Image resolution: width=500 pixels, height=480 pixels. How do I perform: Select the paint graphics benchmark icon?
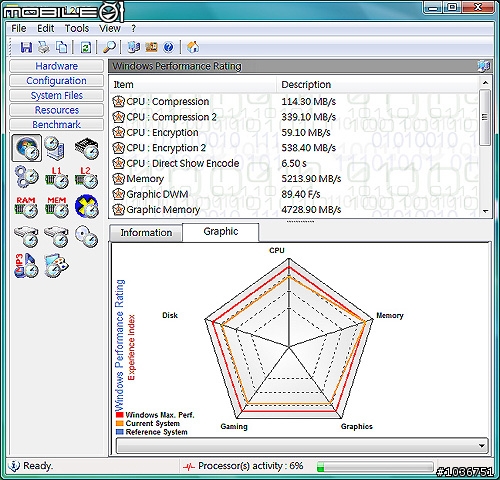pyautogui.click(x=56, y=265)
